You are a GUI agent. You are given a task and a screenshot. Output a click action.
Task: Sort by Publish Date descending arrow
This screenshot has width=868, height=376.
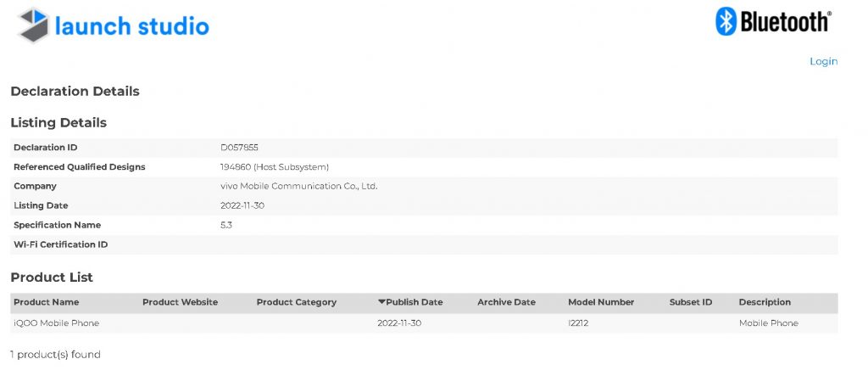pyautogui.click(x=382, y=302)
